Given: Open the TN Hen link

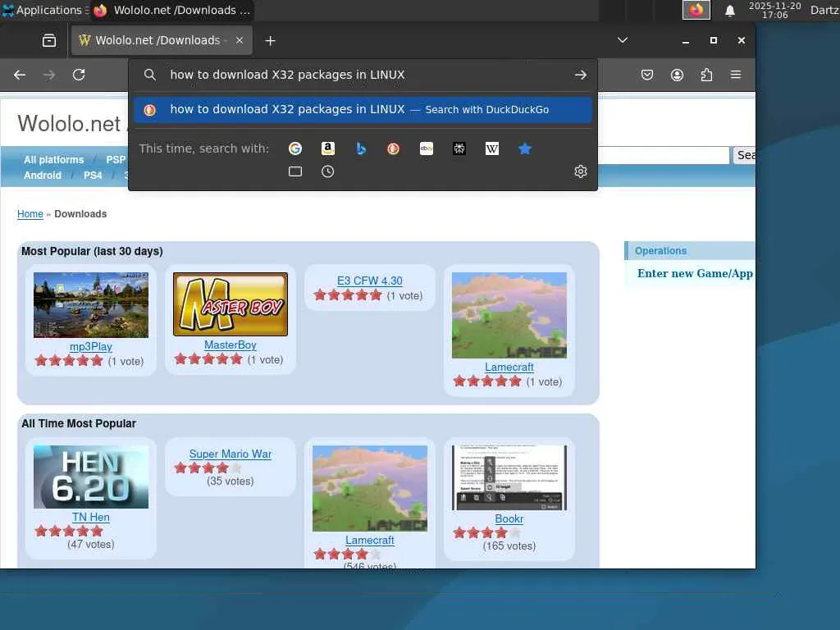Looking at the screenshot, I should (90, 517).
